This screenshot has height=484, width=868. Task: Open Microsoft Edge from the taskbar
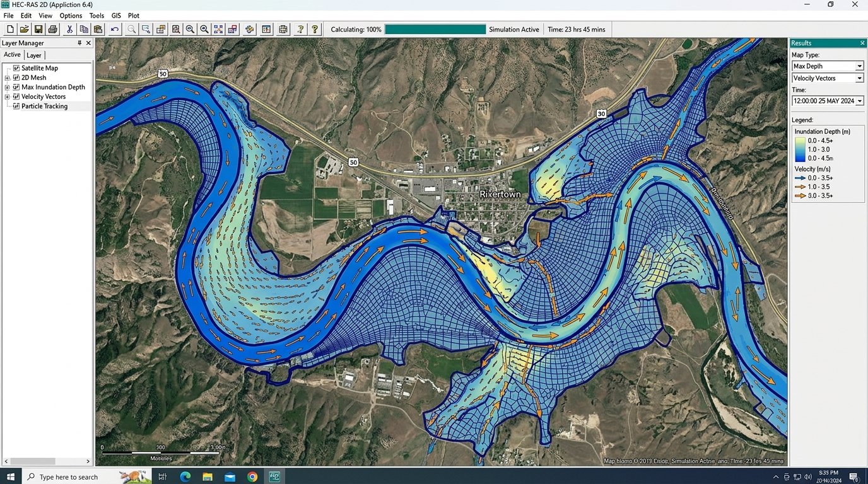[x=185, y=477]
